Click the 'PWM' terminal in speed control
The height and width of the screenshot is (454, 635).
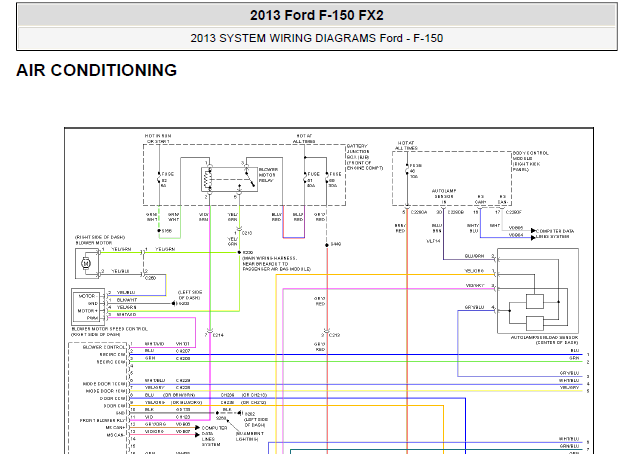[x=92, y=318]
